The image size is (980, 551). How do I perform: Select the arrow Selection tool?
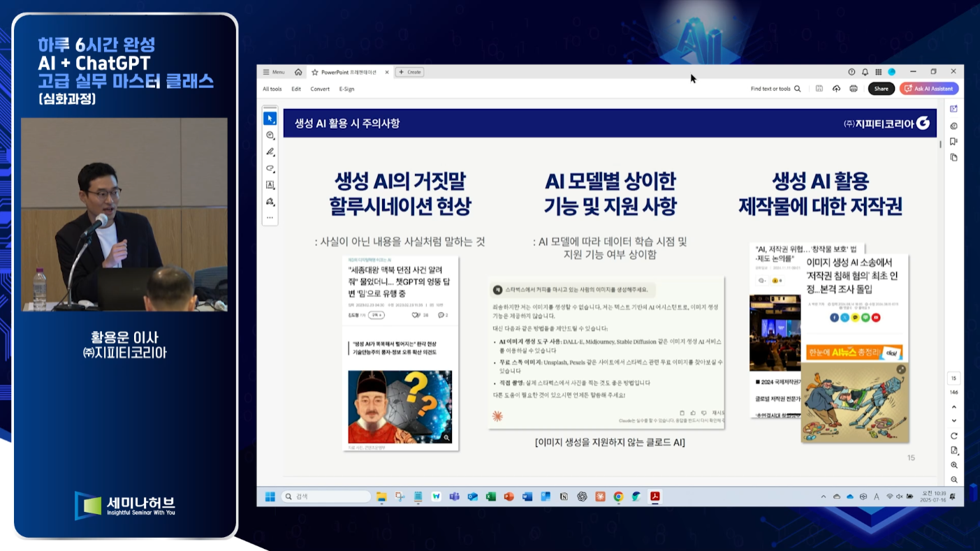click(270, 119)
